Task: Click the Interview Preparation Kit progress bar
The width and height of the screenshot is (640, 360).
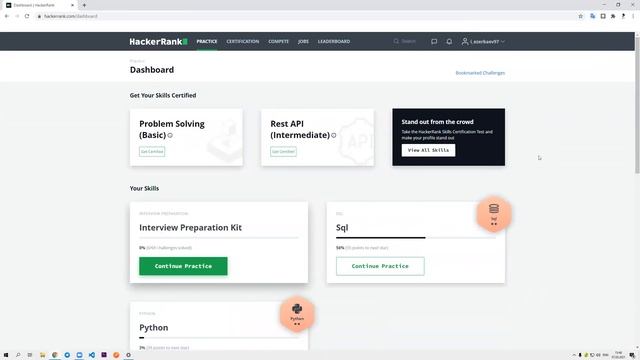Action: tap(219, 238)
